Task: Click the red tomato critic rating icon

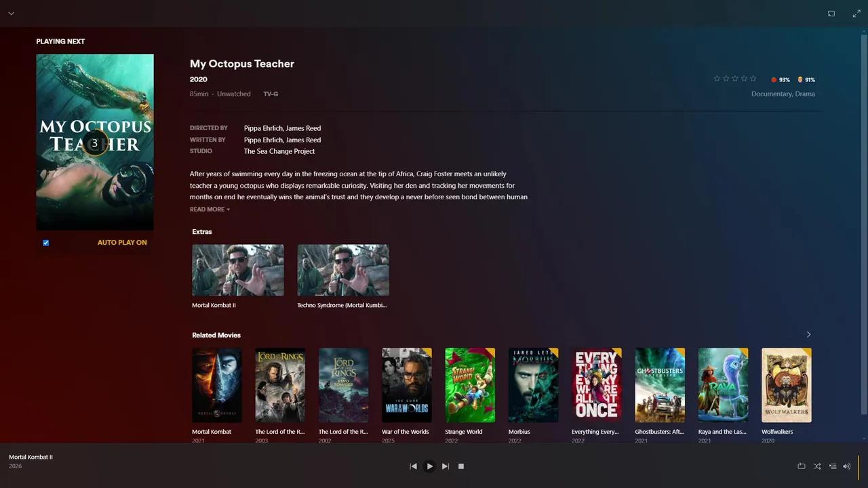Action: 774,80
